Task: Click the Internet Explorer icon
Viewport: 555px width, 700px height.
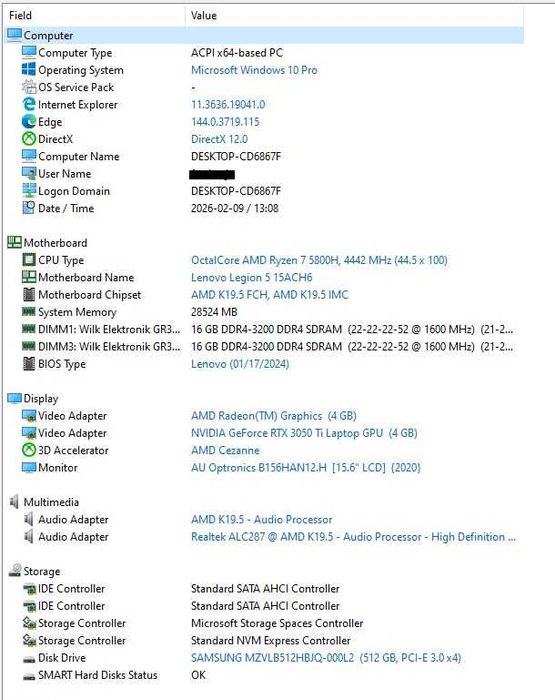Action: pyautogui.click(x=29, y=104)
